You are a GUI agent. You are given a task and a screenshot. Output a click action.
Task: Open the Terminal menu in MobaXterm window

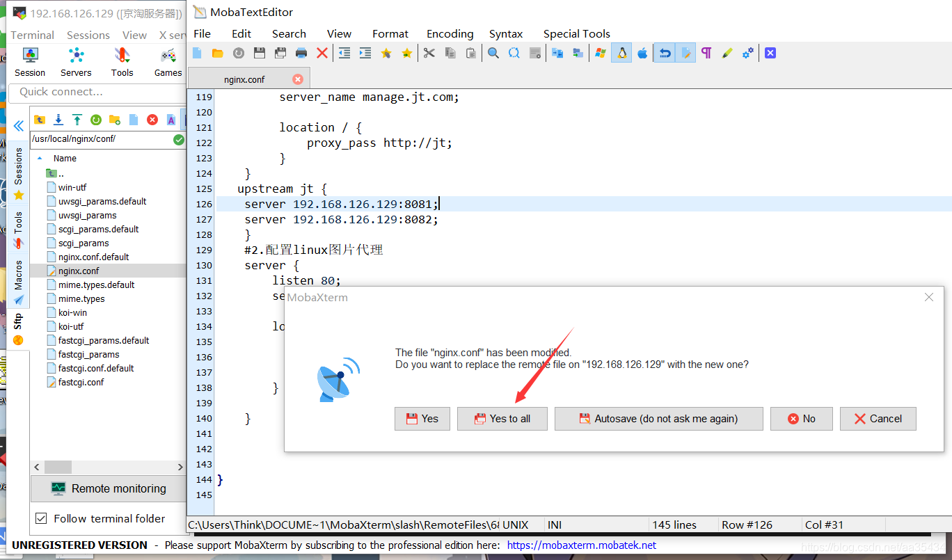pos(32,35)
